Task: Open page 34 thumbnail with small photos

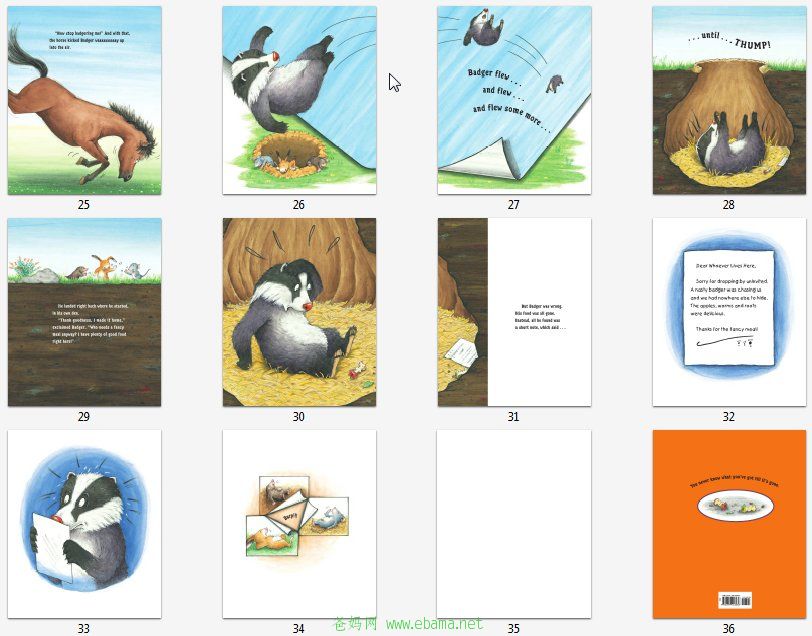Action: pos(299,524)
